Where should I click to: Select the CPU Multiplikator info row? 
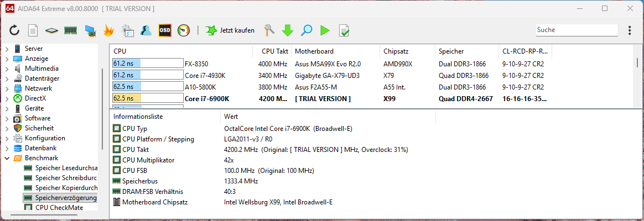tap(273, 160)
